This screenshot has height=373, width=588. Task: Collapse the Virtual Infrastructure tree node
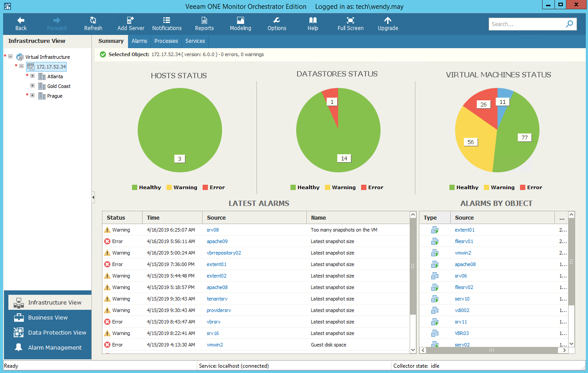click(10, 57)
